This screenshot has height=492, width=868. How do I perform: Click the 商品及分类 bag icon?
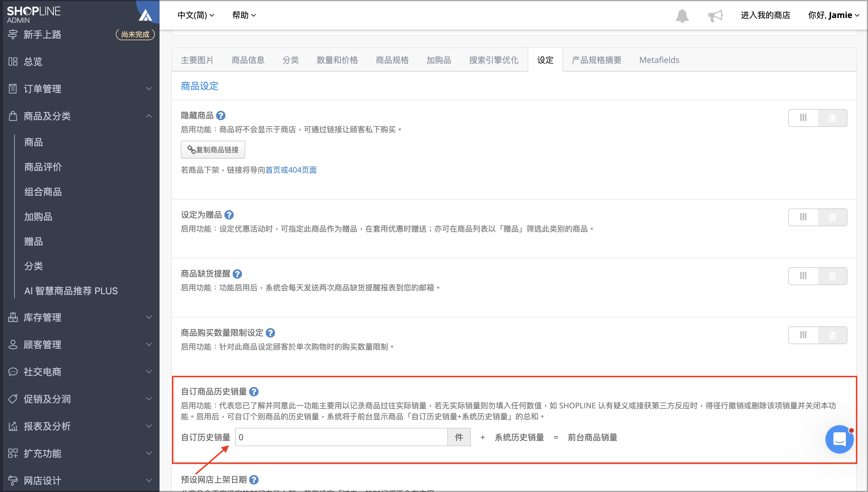point(13,116)
